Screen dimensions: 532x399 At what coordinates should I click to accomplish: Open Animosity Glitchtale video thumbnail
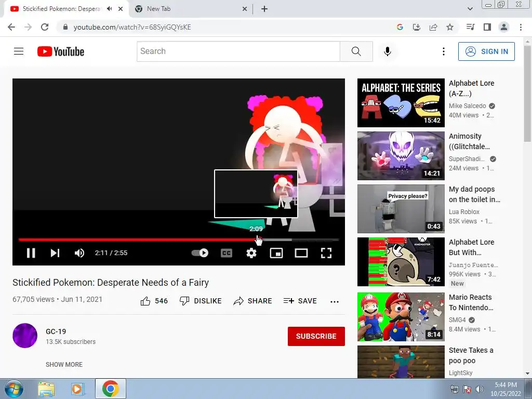(x=401, y=156)
